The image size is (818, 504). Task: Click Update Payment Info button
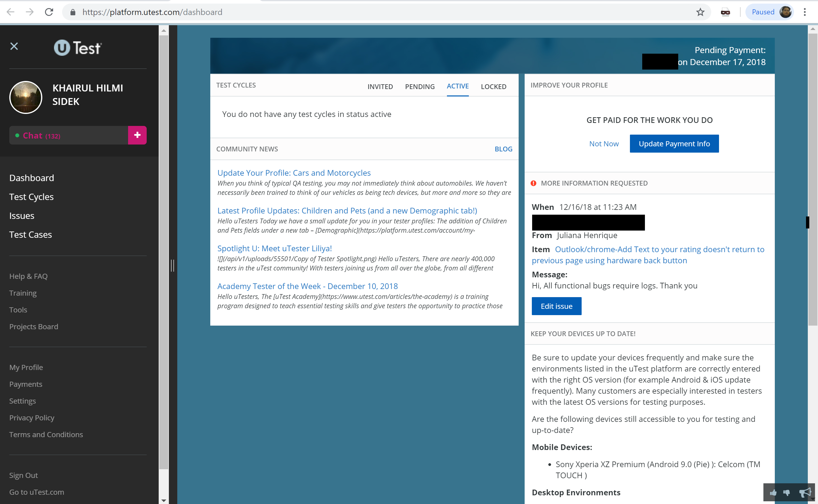click(x=674, y=144)
